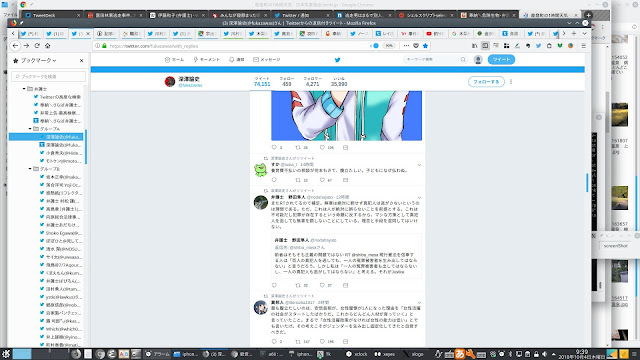Go to Twitter ホーム tab
The height and width of the screenshot is (360, 640).
(x=174, y=60)
